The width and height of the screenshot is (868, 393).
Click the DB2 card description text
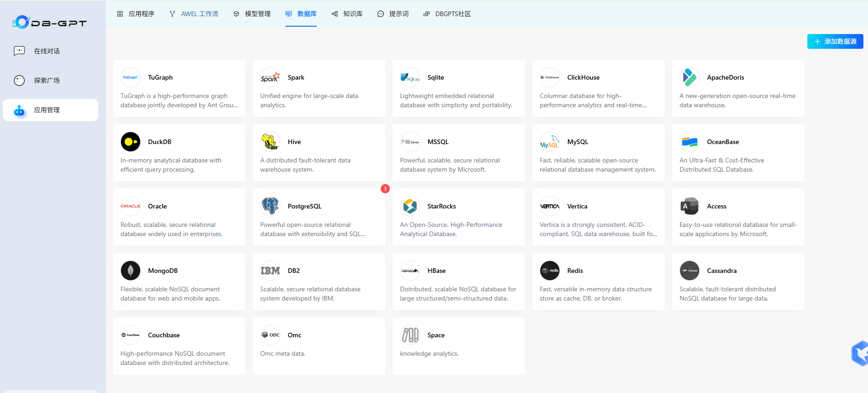coord(310,294)
